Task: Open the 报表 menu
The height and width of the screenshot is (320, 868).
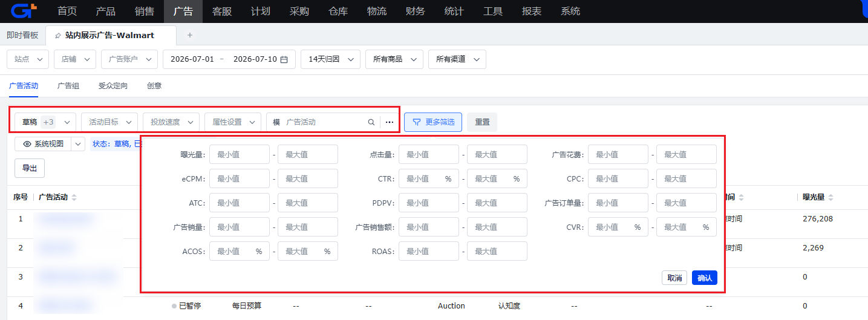Action: (532, 11)
